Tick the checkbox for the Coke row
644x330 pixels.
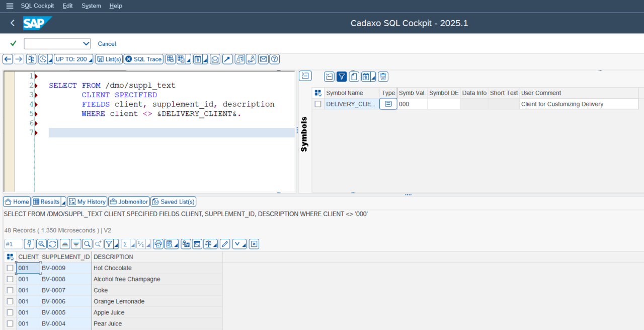point(10,290)
